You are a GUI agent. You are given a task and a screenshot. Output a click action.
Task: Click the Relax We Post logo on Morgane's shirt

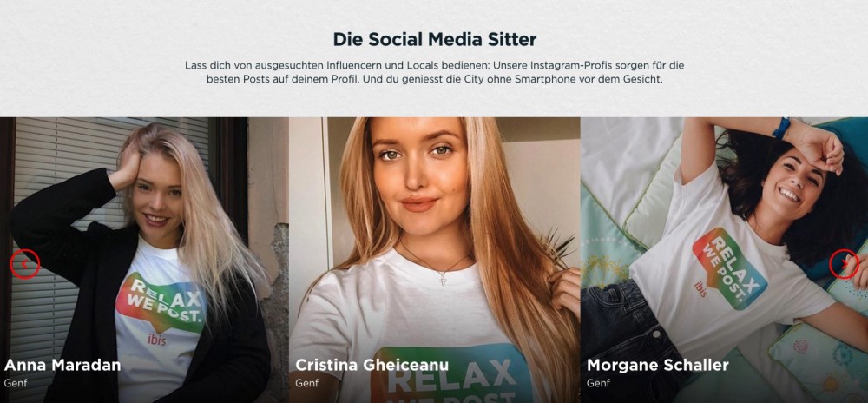730,268
